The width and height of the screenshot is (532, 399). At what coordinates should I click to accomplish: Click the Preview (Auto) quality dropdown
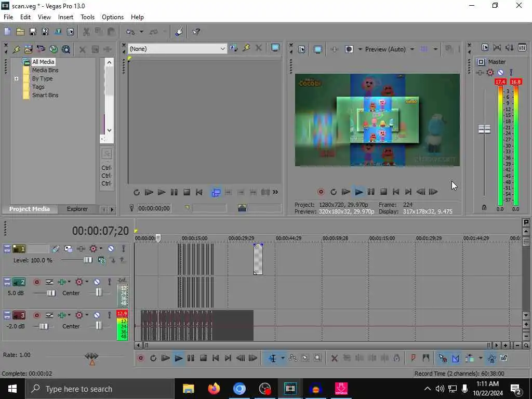coord(390,49)
